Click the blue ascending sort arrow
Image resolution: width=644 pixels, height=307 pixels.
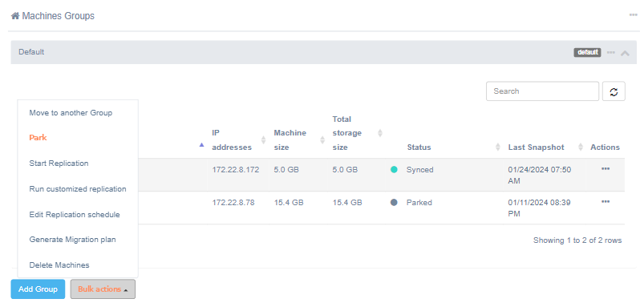pyautogui.click(x=201, y=145)
